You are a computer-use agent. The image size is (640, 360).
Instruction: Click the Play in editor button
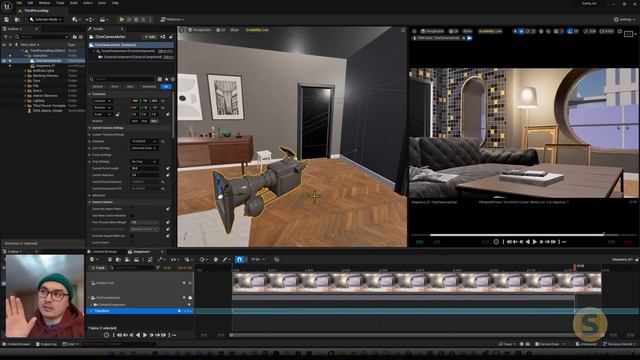coord(122,19)
